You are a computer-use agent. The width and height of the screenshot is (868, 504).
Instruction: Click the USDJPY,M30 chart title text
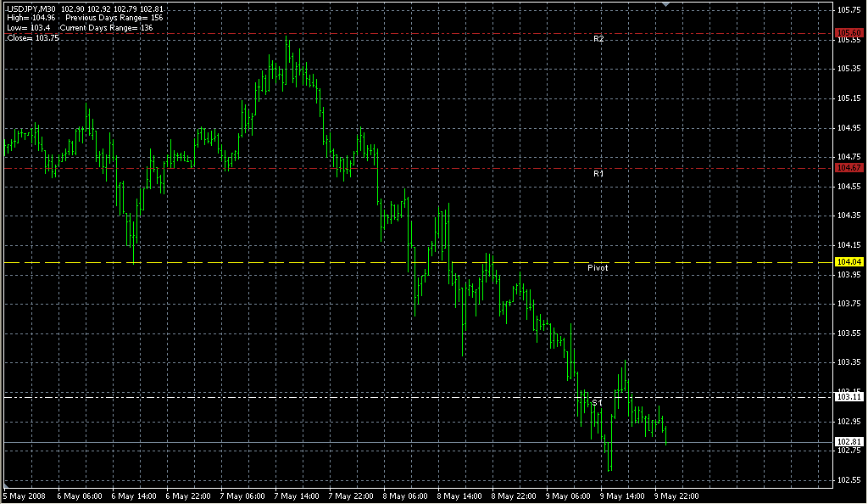point(31,9)
